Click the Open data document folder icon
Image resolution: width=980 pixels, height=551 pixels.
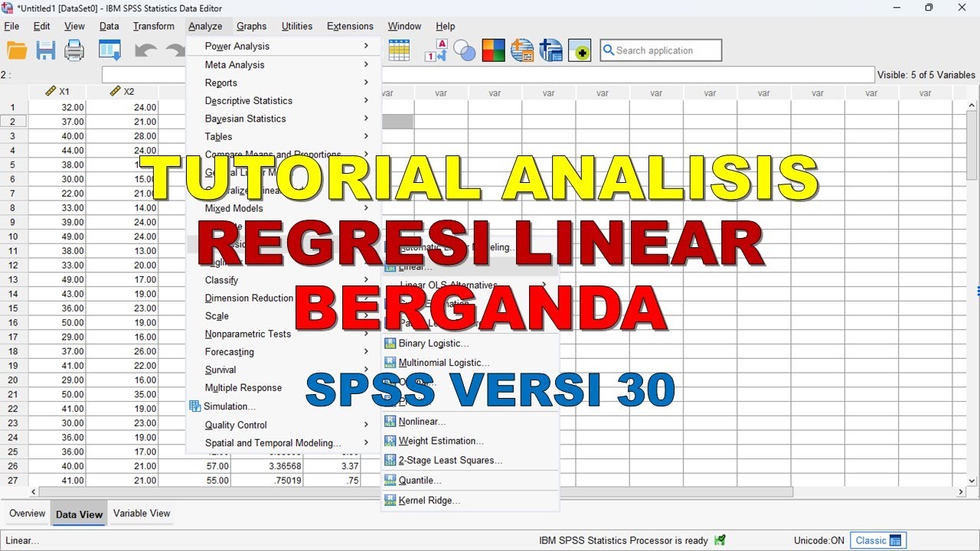click(x=17, y=51)
